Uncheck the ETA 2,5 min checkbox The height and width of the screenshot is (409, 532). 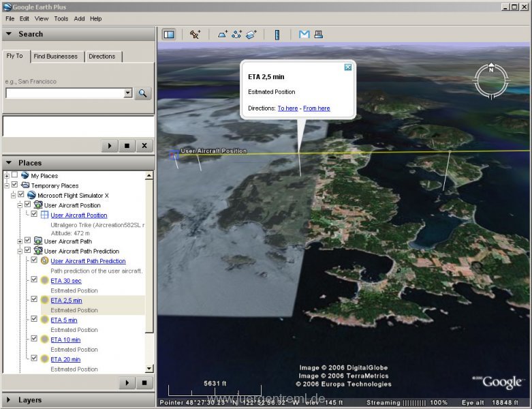coord(34,299)
